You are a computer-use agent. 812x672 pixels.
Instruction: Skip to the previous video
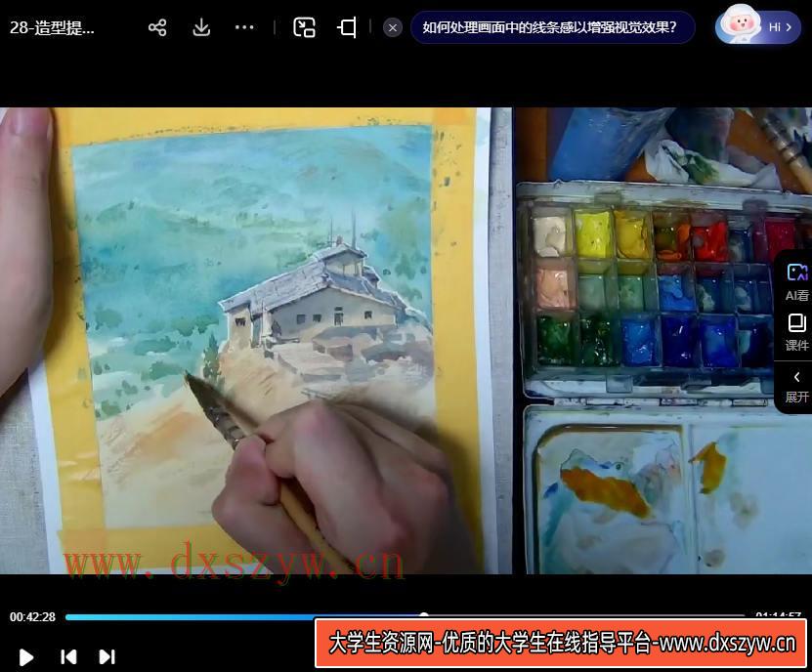click(68, 657)
